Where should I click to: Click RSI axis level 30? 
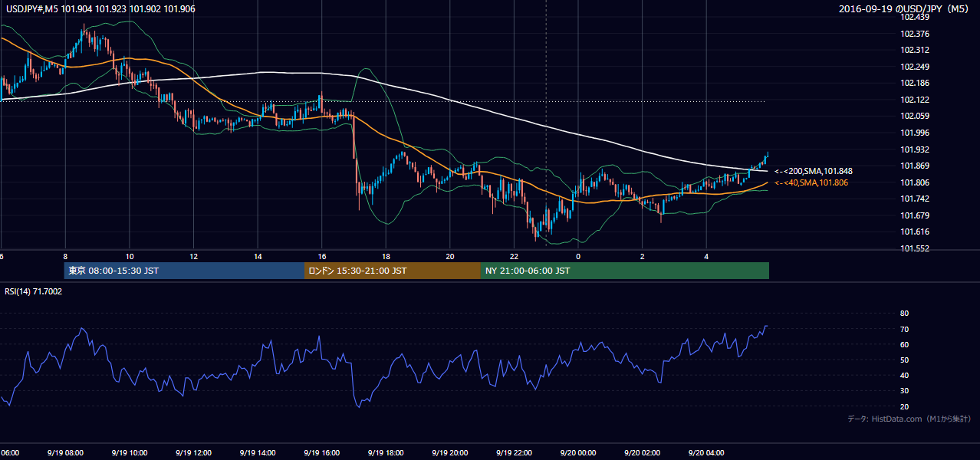point(905,391)
